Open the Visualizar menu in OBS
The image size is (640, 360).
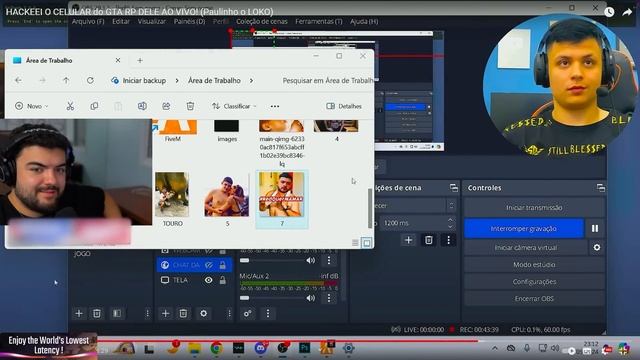coord(151,21)
